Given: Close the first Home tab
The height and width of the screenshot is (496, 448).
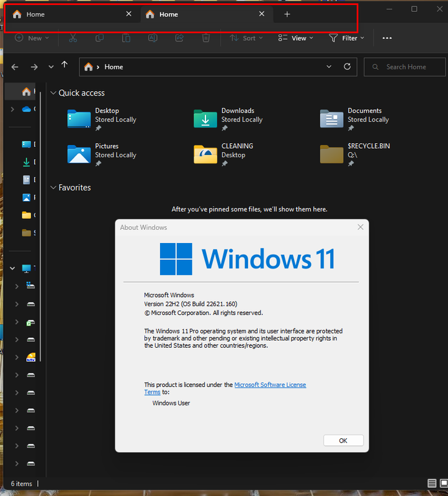Looking at the screenshot, I should [x=128, y=14].
